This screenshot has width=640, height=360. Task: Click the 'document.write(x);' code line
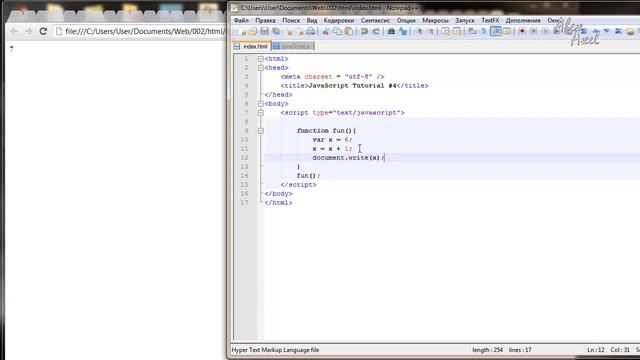click(348, 158)
